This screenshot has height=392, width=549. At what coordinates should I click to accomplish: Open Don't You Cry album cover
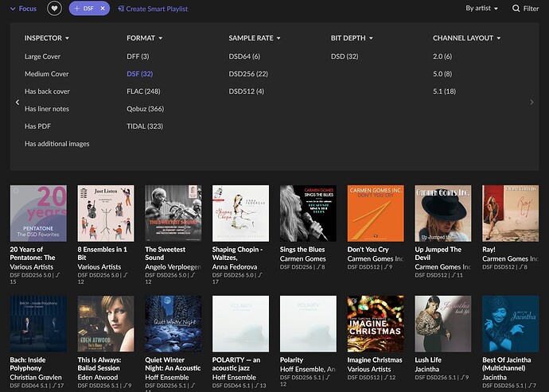tap(376, 213)
